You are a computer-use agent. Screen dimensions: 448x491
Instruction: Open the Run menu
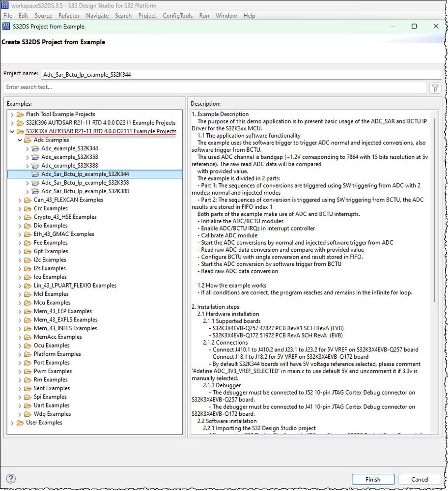pos(204,16)
